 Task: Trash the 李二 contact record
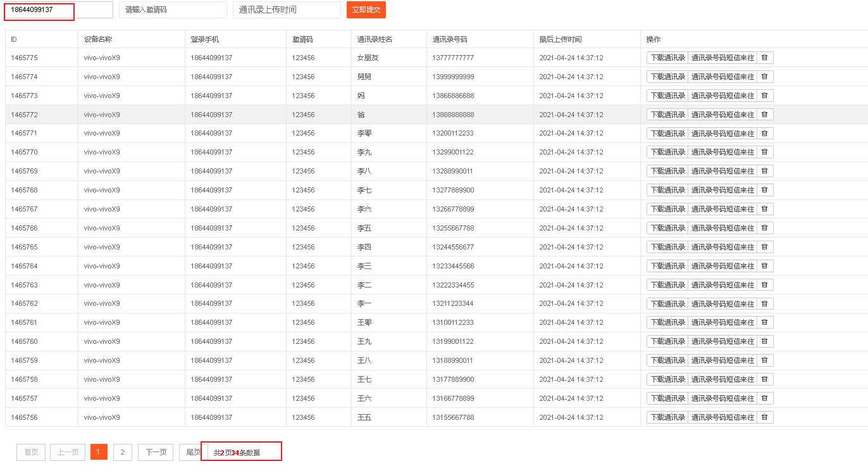coord(765,285)
